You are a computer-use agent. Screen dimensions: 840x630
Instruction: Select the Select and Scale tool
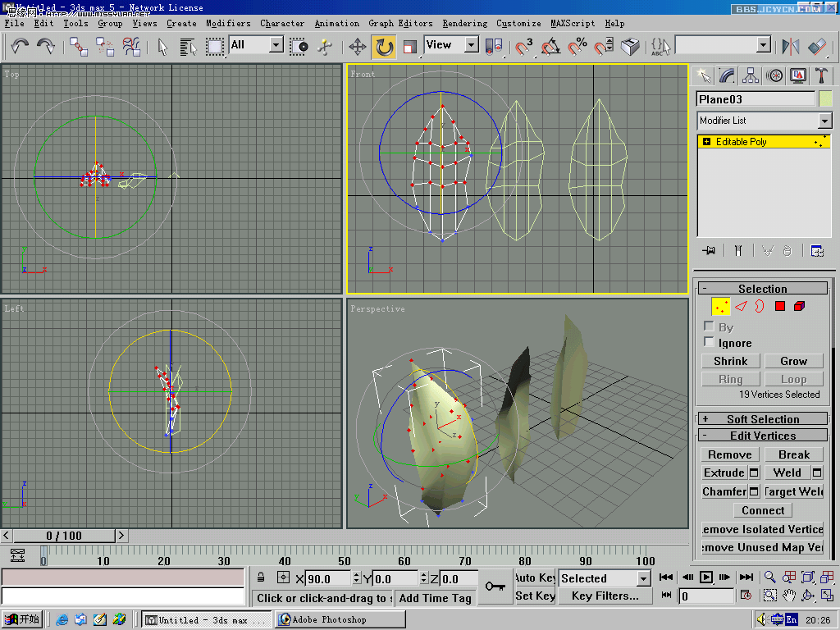point(410,47)
